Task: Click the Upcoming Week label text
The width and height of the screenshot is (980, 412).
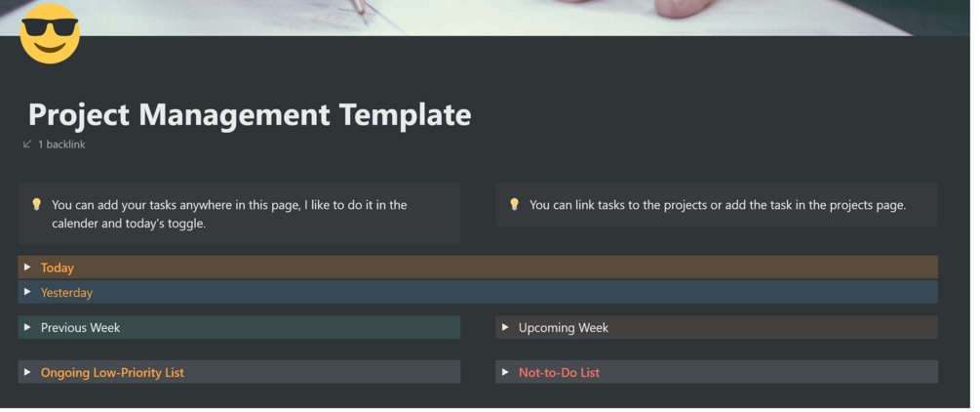Action: coord(564,328)
